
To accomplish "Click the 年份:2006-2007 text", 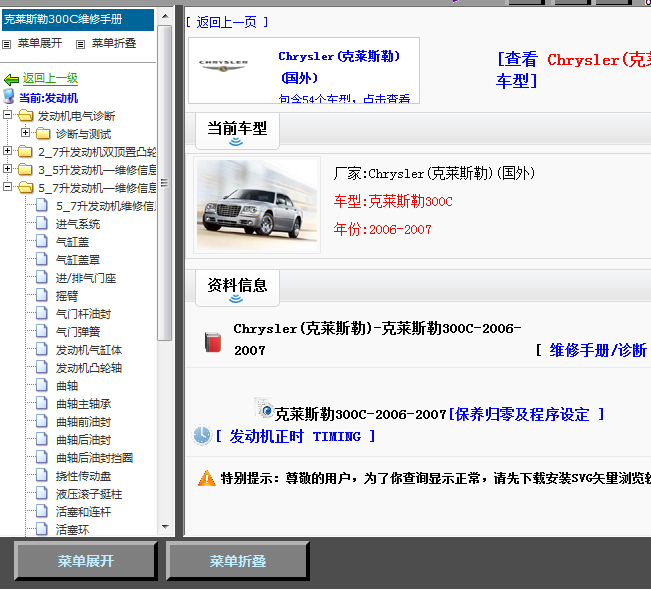I will 382,229.
